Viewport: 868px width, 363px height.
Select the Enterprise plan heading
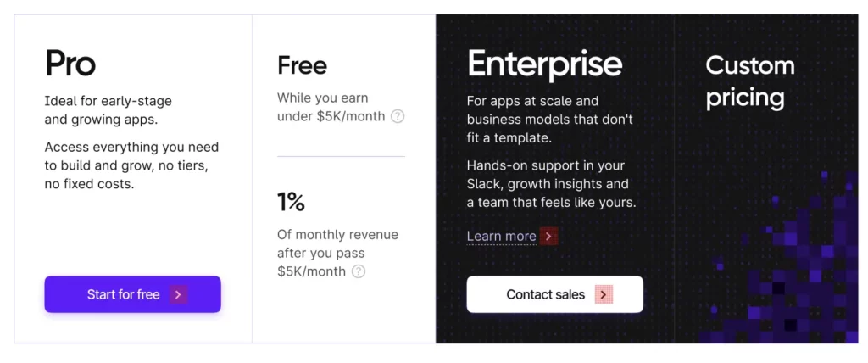point(544,64)
